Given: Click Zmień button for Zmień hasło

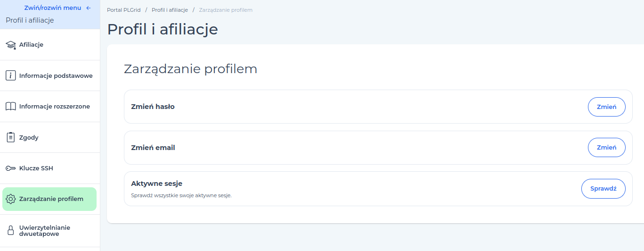Looking at the screenshot, I should coord(606,107).
